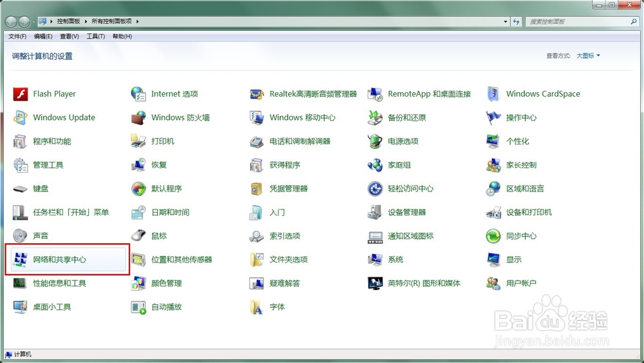644x363 pixels.
Task: Open the 家庭组 icon
Action: (x=375, y=165)
